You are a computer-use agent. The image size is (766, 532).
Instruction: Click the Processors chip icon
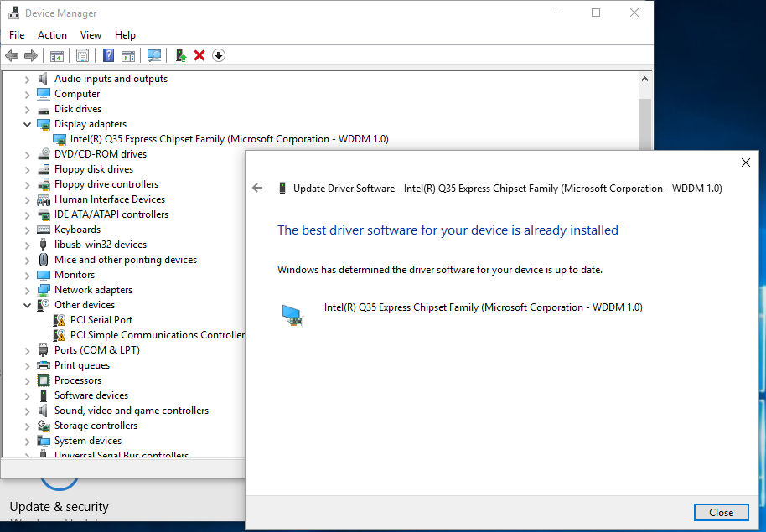click(44, 380)
